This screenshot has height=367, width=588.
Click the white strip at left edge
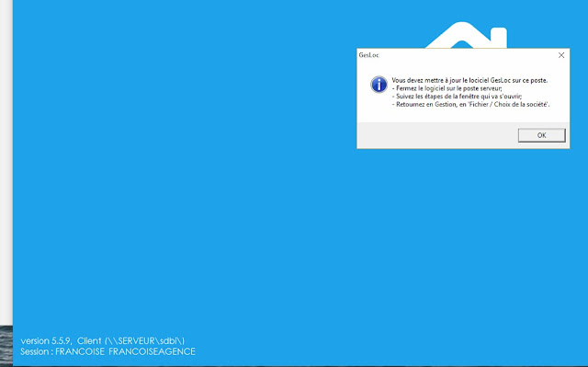(x=6, y=161)
